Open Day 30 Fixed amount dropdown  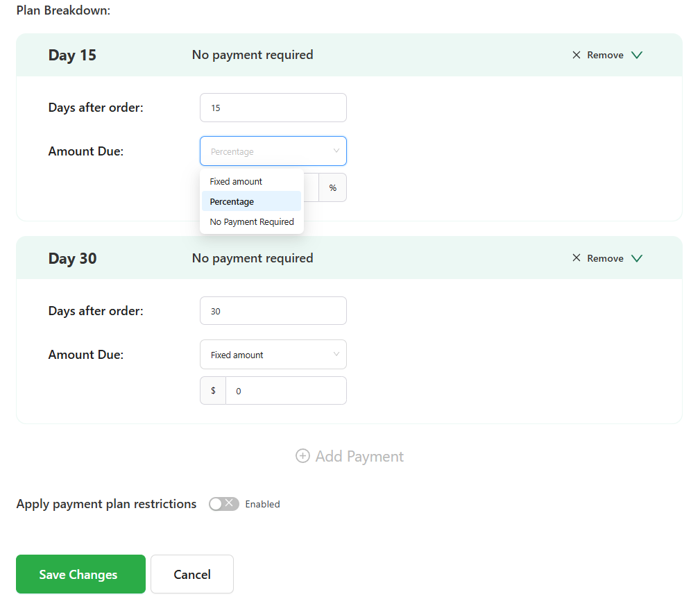pos(273,355)
